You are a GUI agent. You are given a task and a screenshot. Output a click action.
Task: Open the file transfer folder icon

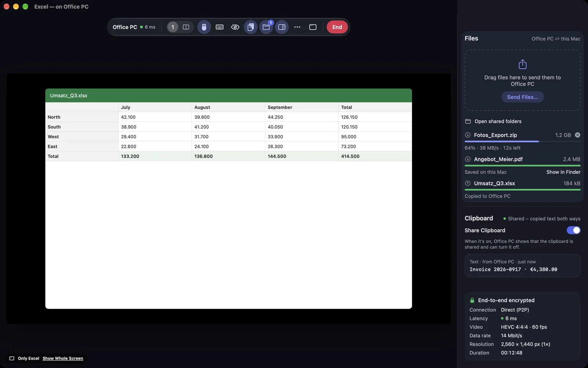(266, 27)
